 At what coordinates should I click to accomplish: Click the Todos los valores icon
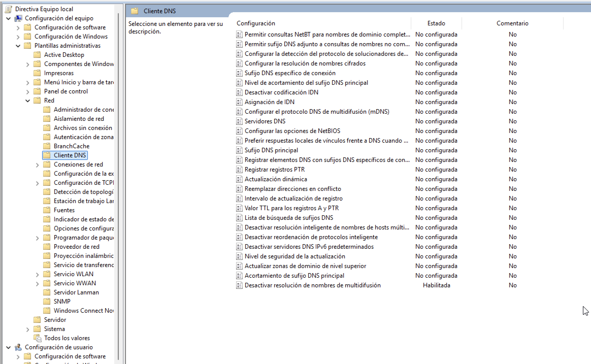coord(37,338)
